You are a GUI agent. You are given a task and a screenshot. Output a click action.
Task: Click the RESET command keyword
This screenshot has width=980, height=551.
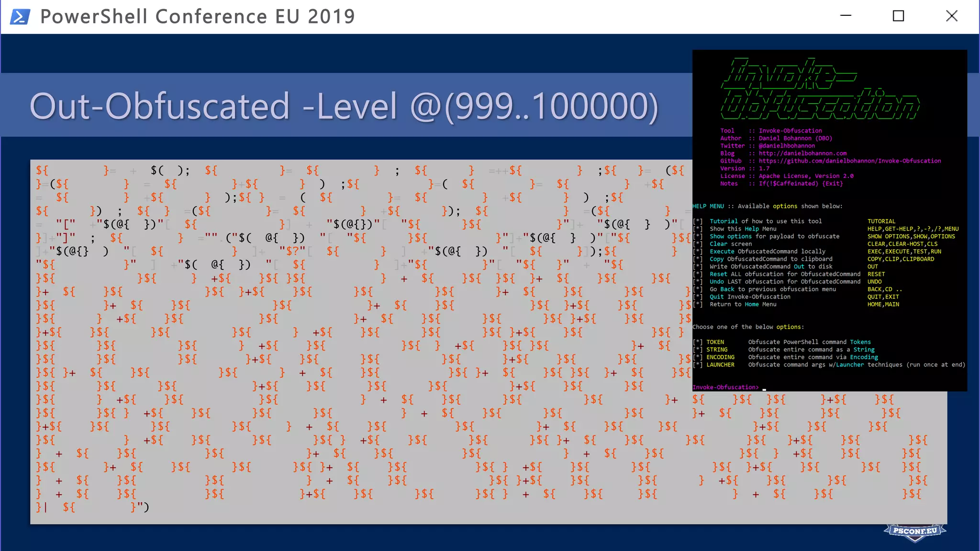[x=876, y=274]
